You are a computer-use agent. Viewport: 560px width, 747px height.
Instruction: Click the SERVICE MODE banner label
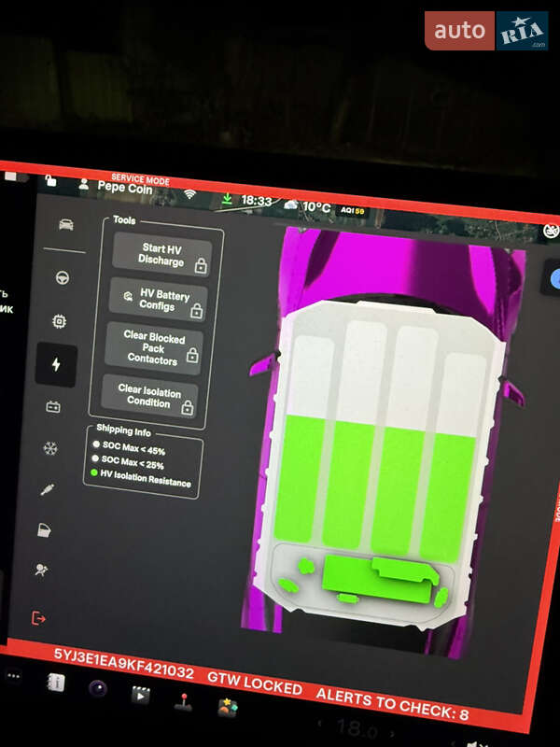click(x=141, y=179)
